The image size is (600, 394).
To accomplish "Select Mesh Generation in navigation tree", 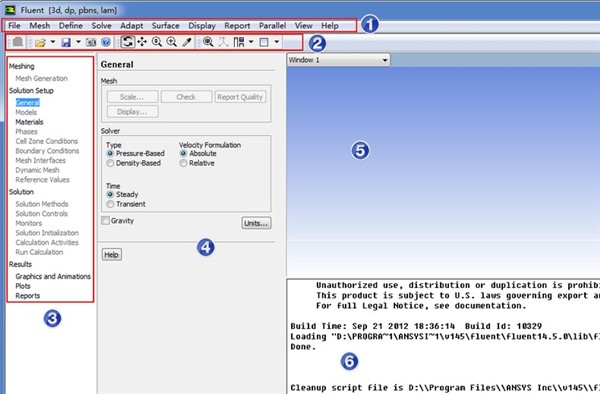I will 41,78.
